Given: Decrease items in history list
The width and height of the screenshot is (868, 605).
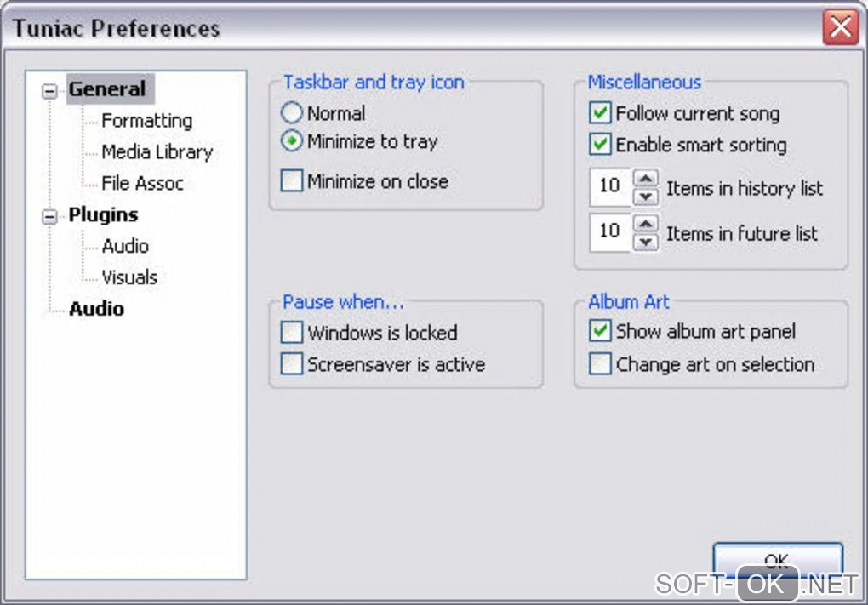Looking at the screenshot, I should (x=647, y=196).
